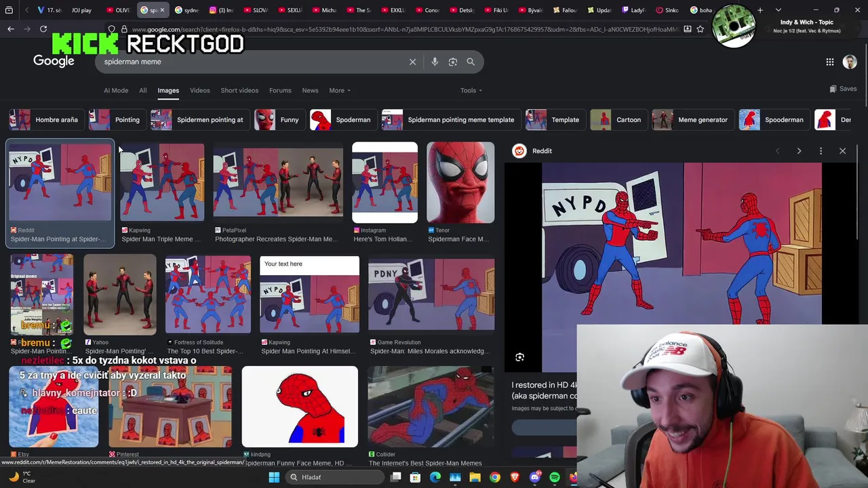The image size is (868, 488).
Task: Open the Google account avatar
Action: click(850, 62)
